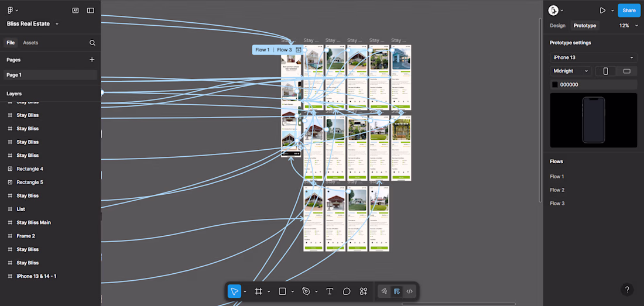
Task: Click the Share button
Action: click(x=629, y=11)
